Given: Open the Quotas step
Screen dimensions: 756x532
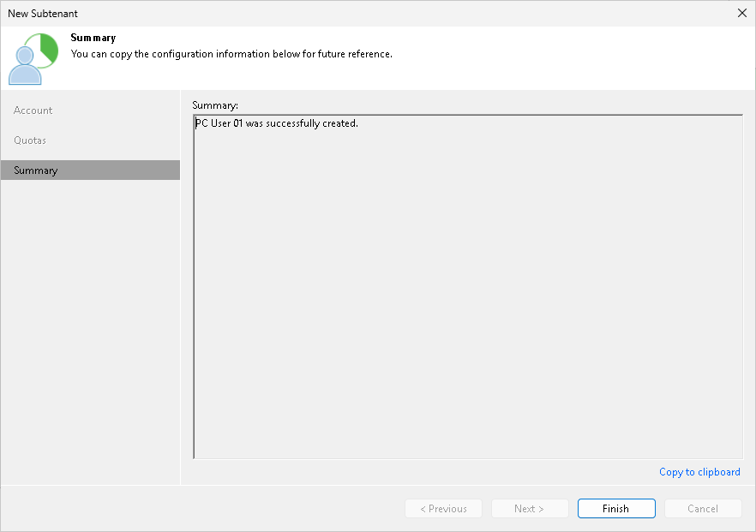Looking at the screenshot, I should 29,140.
